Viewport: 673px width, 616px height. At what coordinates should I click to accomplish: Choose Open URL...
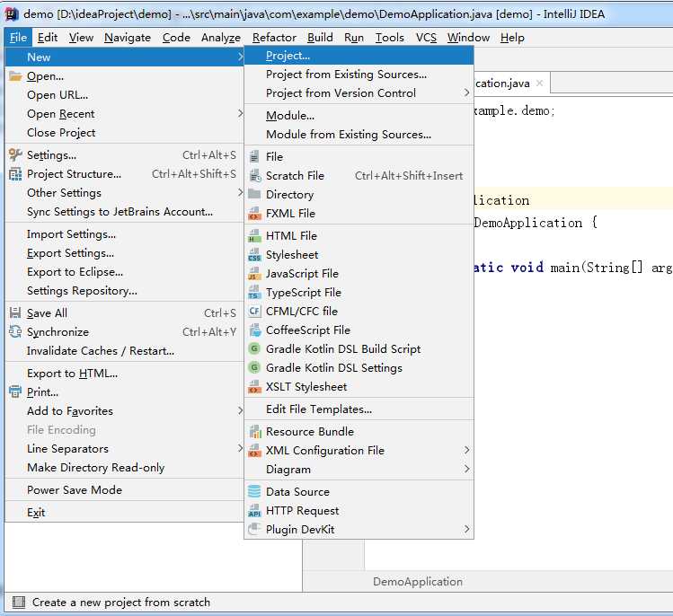(x=125, y=95)
